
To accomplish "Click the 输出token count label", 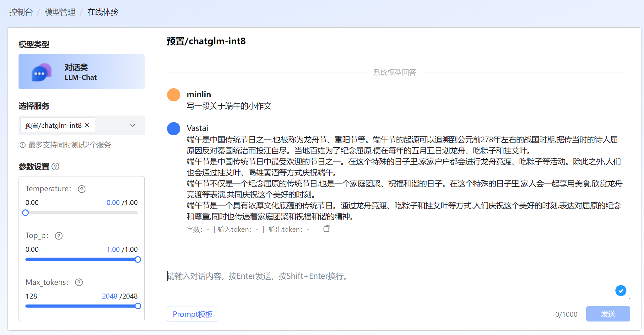I will (289, 230).
